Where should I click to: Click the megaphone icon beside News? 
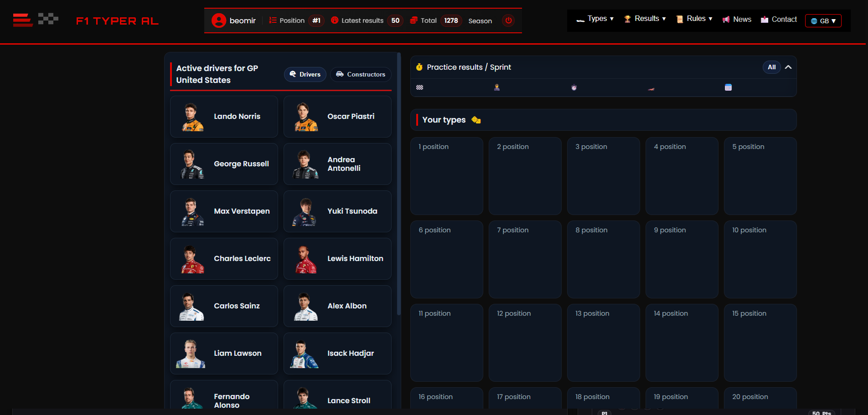(x=726, y=20)
